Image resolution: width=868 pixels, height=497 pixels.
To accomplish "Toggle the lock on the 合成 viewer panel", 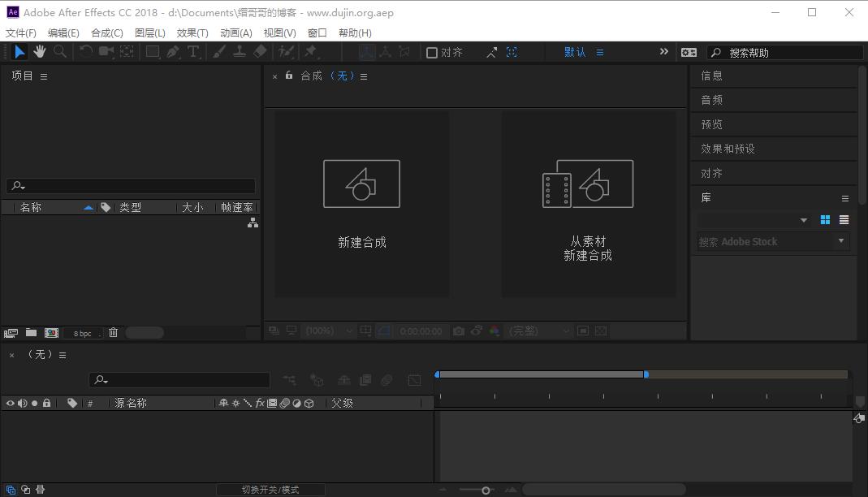I will click(289, 76).
